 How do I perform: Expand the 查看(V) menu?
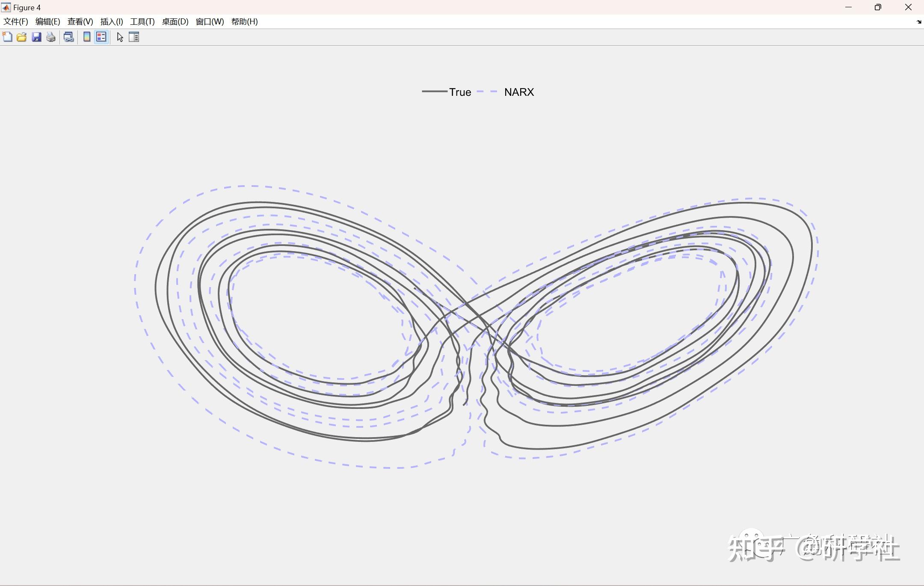click(x=80, y=22)
